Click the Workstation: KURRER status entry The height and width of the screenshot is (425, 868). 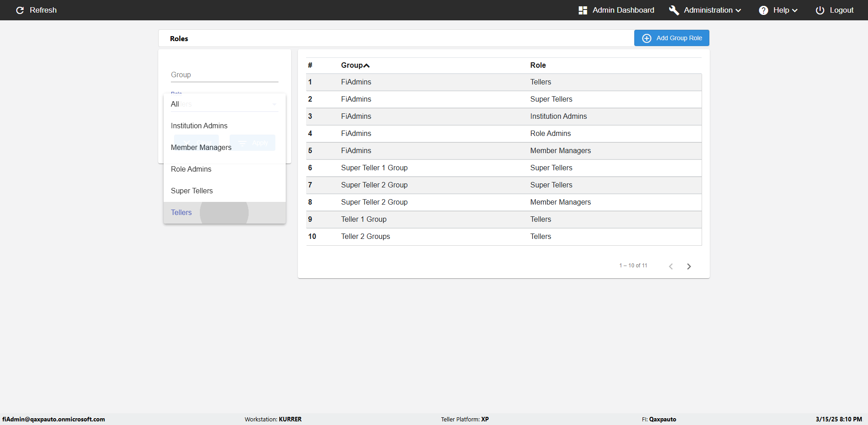(x=273, y=420)
